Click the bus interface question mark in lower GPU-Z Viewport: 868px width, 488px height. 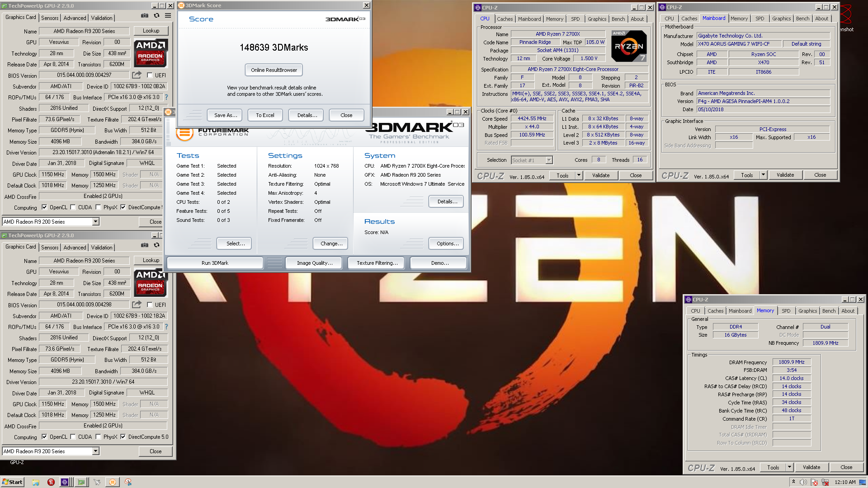(166, 327)
